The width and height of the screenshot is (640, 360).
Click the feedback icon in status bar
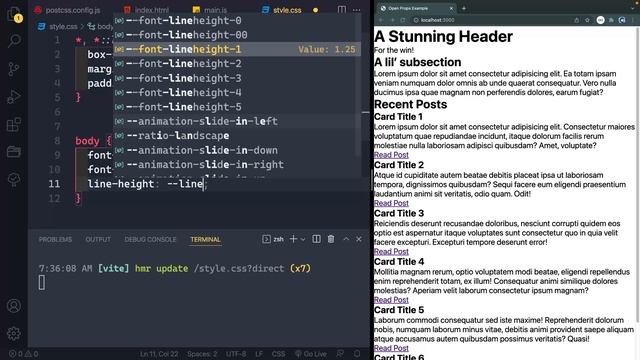pos(340,353)
